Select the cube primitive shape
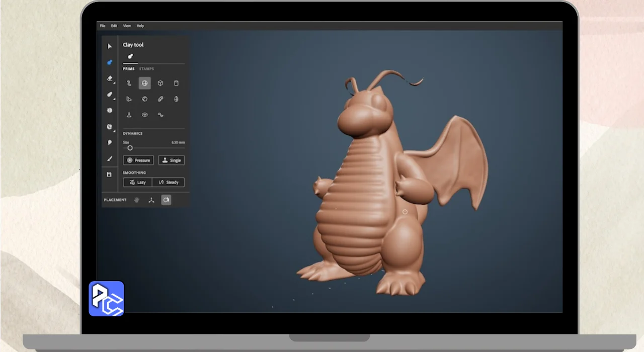The height and width of the screenshot is (352, 644). (x=160, y=83)
